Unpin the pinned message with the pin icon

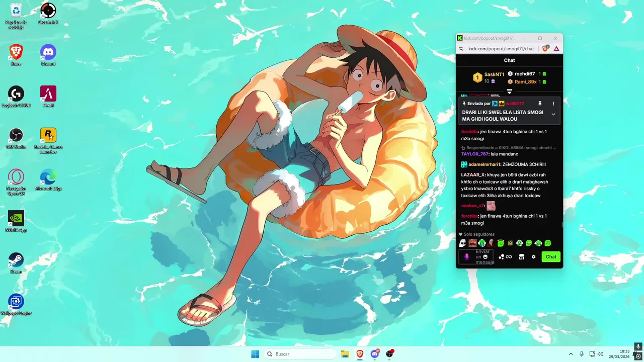[x=540, y=104]
